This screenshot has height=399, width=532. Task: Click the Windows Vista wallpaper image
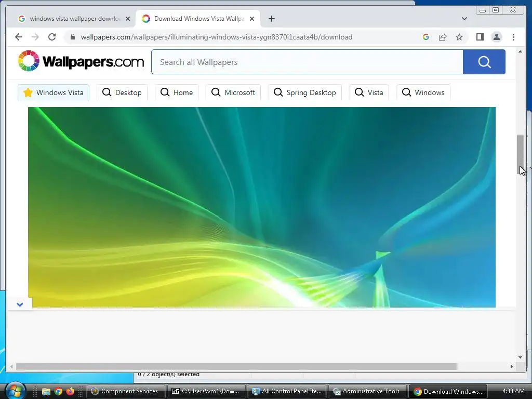tap(262, 207)
